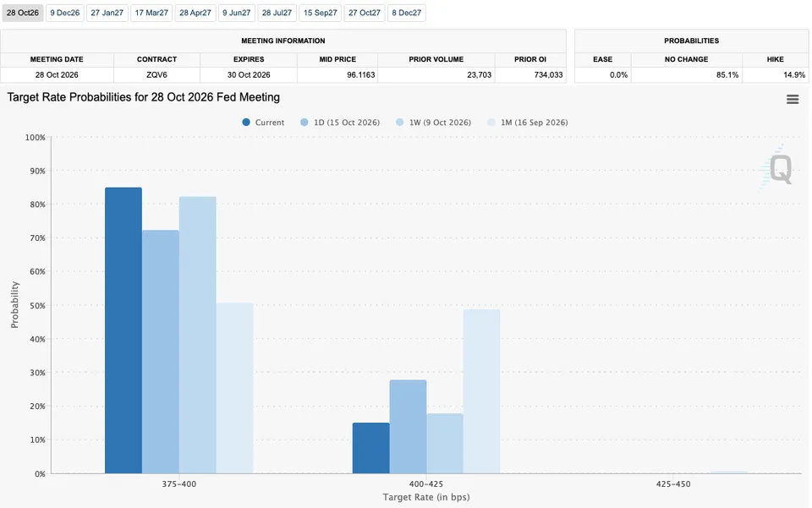
Task: Click the 375-400 x-axis label
Action: point(179,484)
